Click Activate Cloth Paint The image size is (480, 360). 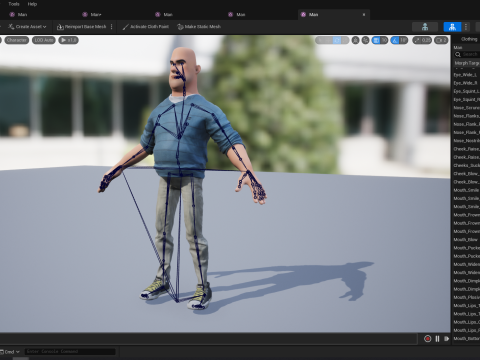coord(146,27)
